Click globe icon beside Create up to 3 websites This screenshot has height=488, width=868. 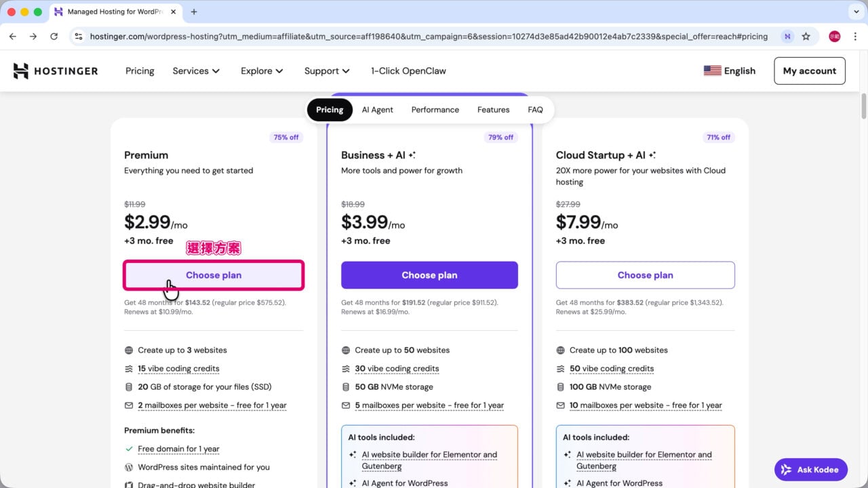coord(129,350)
